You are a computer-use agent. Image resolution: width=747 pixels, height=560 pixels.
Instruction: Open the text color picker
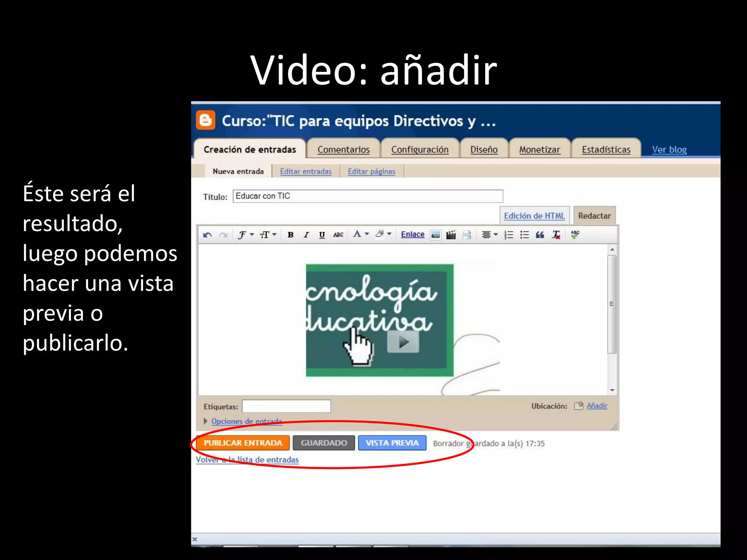pos(361,234)
